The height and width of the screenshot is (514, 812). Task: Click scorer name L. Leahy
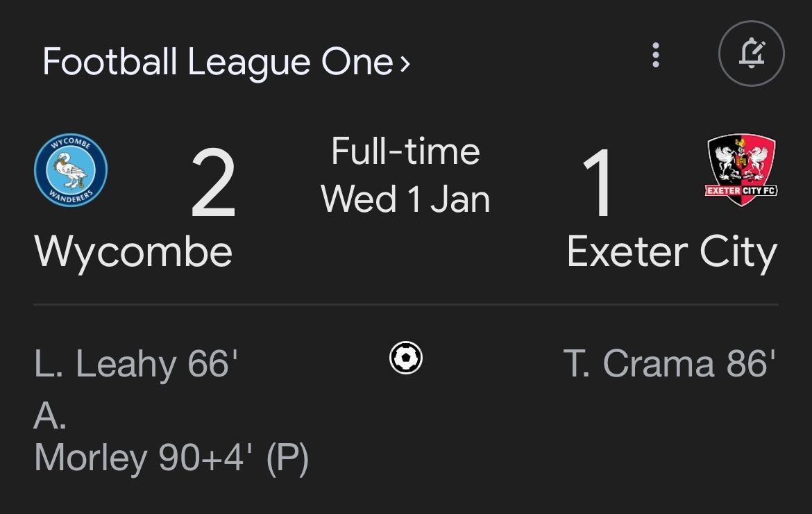(105, 364)
